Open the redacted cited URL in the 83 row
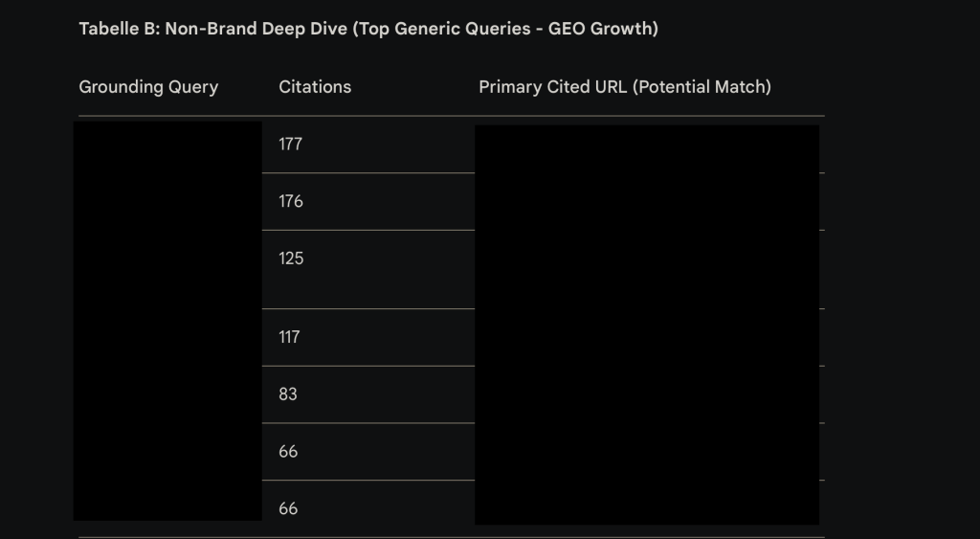 click(x=646, y=394)
